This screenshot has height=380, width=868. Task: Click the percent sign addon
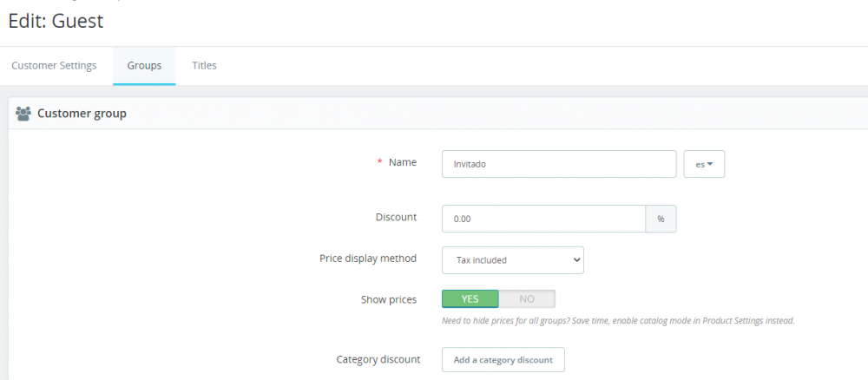661,219
